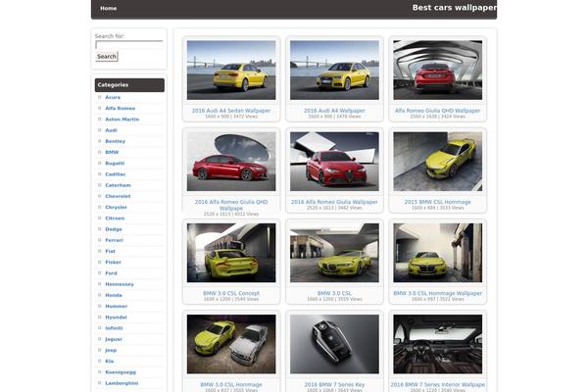
Task: Open the Audi category
Action: coord(111,130)
